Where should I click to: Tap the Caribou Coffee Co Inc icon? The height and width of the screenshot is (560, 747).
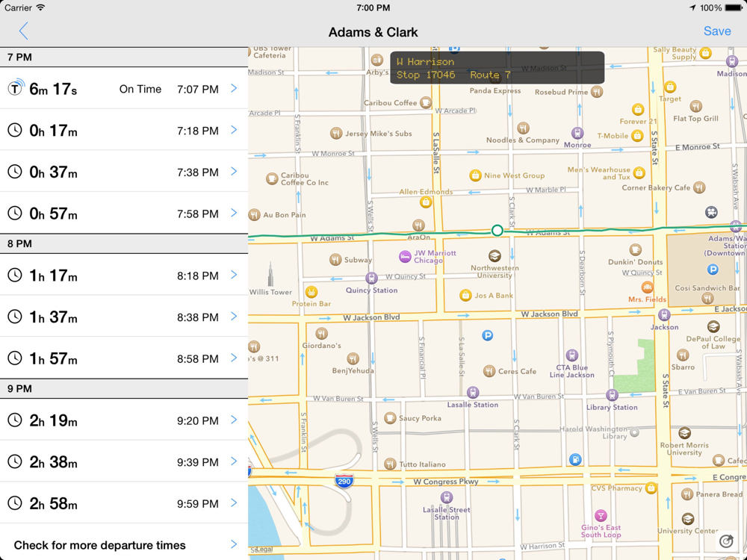(272, 178)
